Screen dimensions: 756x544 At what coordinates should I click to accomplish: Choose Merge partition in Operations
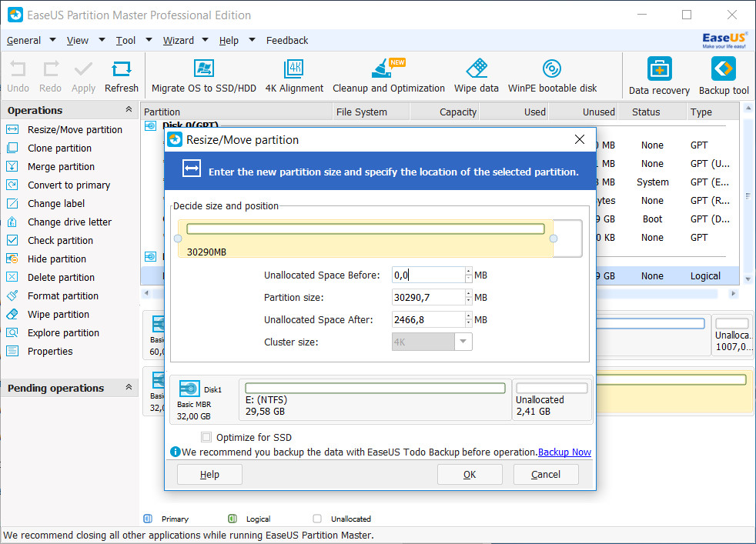(61, 167)
